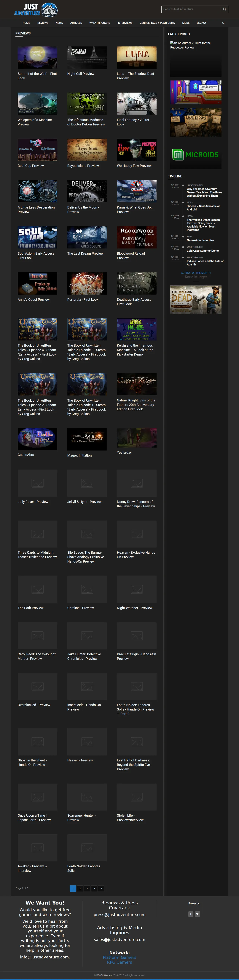Viewport: 239px width, 980px height.
Task: Click the RPG Gamers network link
Action: click(119, 962)
